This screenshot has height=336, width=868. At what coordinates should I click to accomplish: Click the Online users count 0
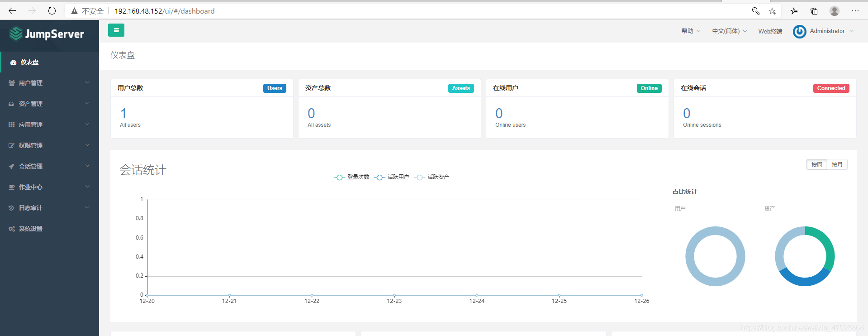(499, 113)
